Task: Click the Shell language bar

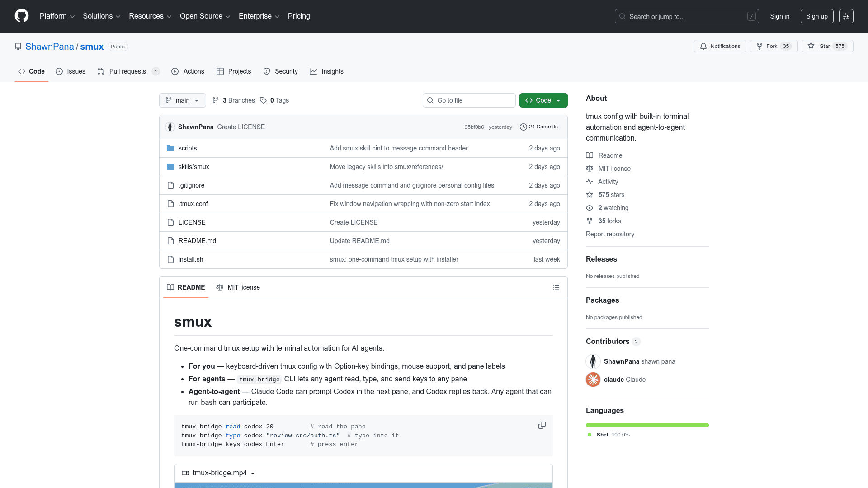Action: tap(647, 425)
